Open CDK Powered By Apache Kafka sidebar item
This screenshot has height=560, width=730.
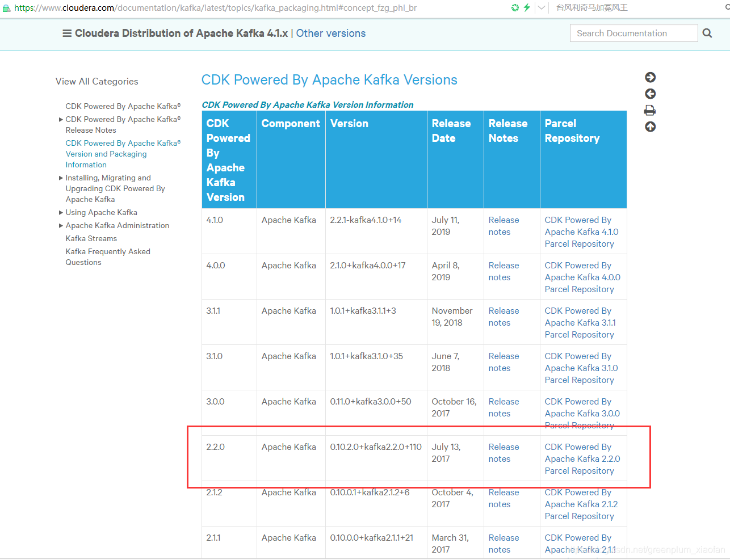click(123, 106)
